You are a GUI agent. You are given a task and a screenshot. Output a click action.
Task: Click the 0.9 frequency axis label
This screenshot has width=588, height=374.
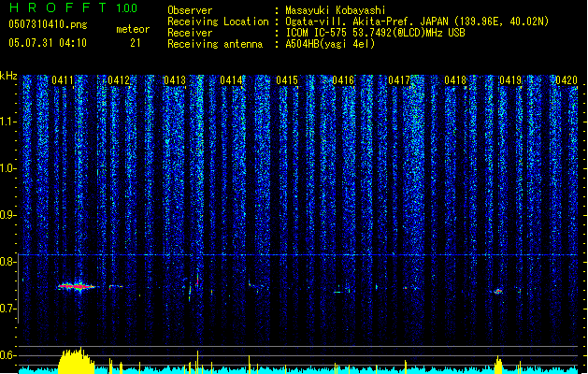(8, 215)
